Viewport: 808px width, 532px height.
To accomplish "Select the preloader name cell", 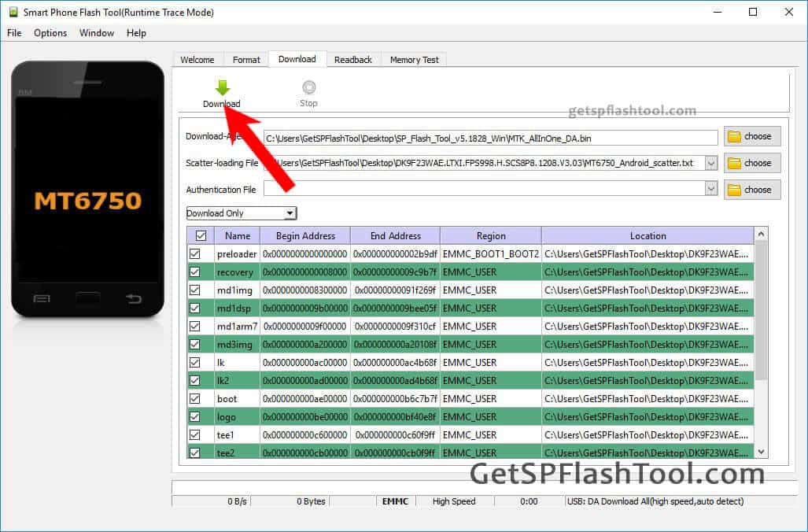I will [237, 253].
